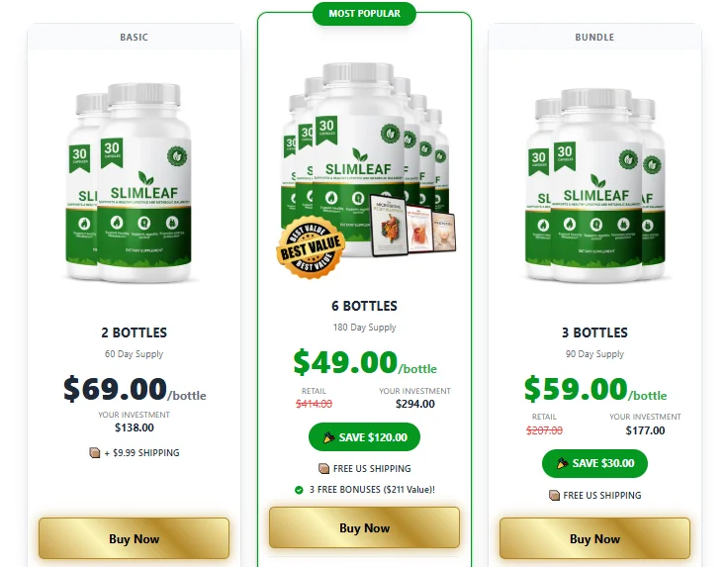The image size is (728, 567).
Task: Click the box icon next to $9.99 shipping
Action: [95, 453]
